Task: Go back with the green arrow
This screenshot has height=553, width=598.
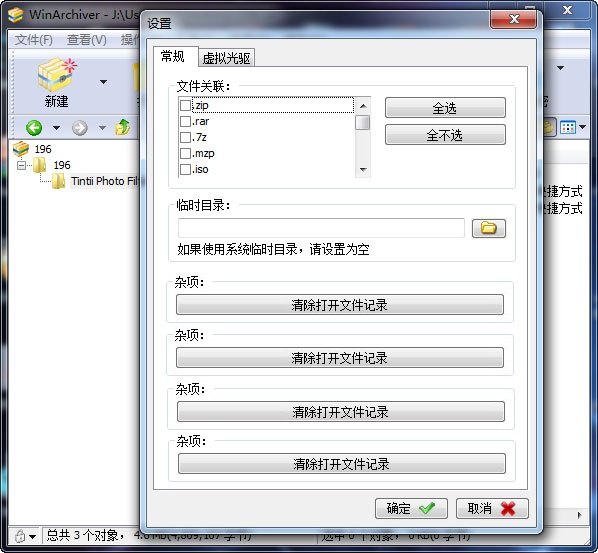Action: coord(34,127)
